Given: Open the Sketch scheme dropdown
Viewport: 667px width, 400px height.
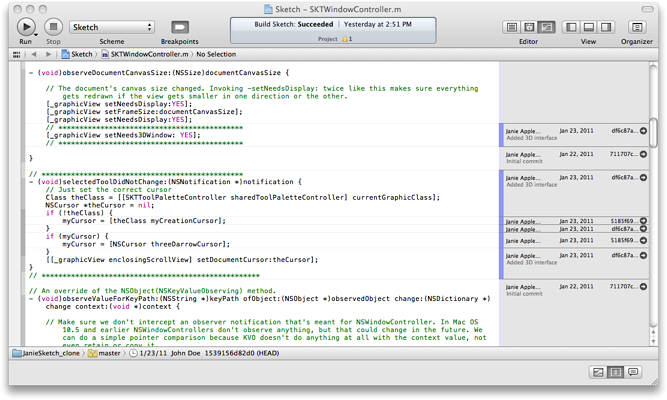Looking at the screenshot, I should click(98, 27).
